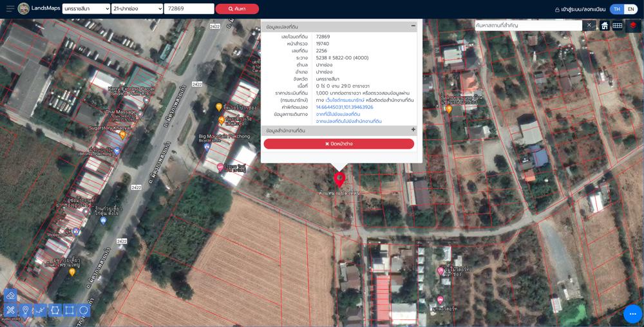This screenshot has width=644, height=327.
Task: Clear the place search with the X icon
Action: click(x=589, y=26)
